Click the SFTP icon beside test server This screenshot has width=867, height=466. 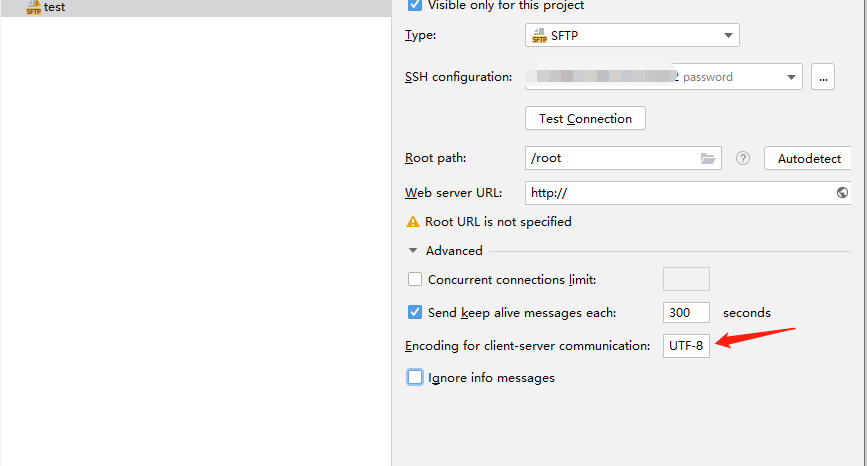(33, 6)
